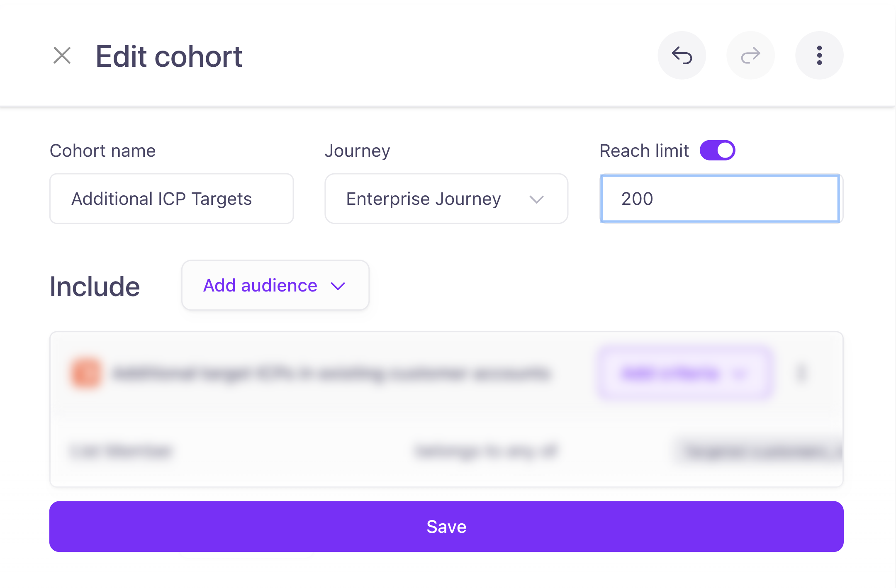896x588 pixels.
Task: Click the blurred audience title text
Action: click(x=331, y=373)
